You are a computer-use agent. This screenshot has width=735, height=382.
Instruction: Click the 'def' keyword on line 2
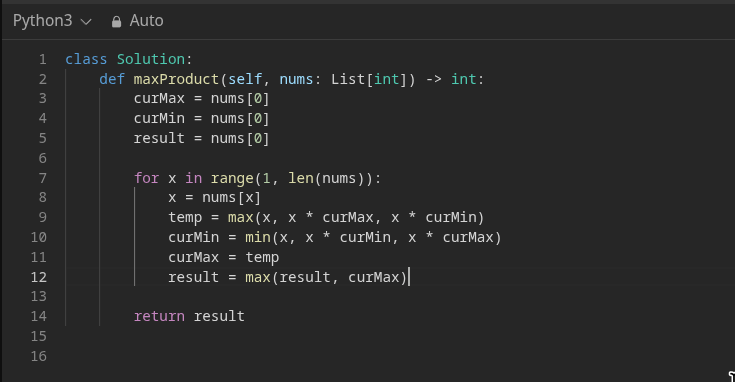112,79
